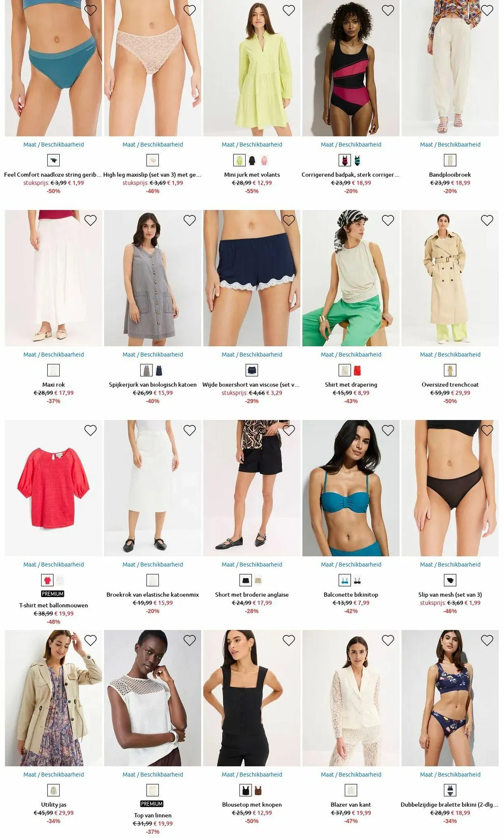Heart the Balconette bikinitop product
This screenshot has height=840, width=504.
pos(388,430)
